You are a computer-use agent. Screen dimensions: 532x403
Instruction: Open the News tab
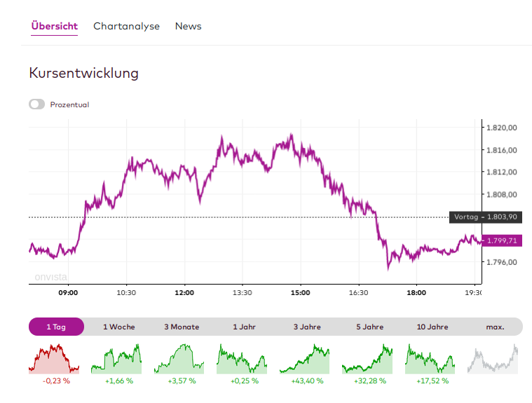click(188, 27)
